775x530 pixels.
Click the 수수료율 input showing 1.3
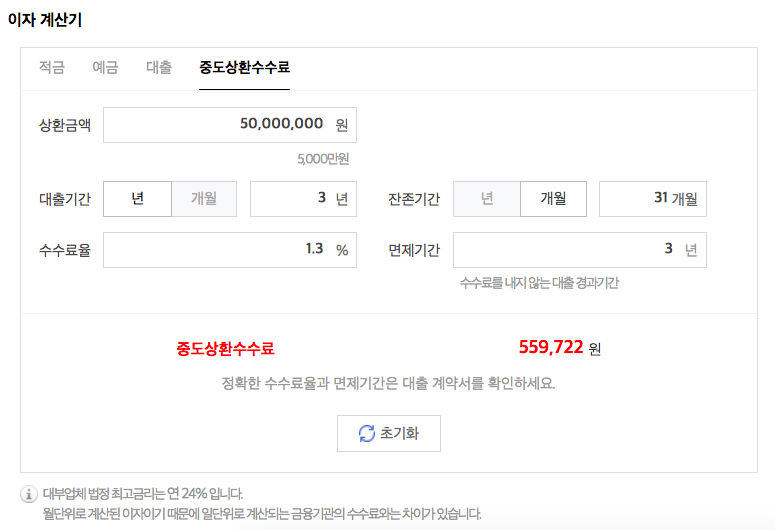(x=230, y=250)
